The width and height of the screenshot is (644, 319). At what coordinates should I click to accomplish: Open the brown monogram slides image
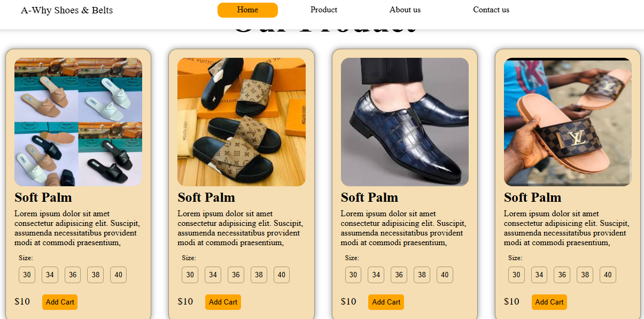(x=242, y=122)
